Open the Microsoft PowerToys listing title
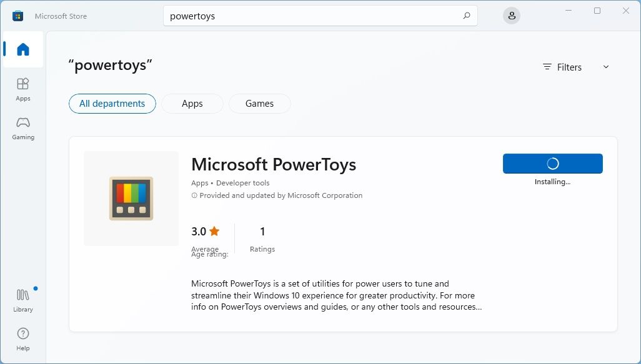 pos(274,164)
